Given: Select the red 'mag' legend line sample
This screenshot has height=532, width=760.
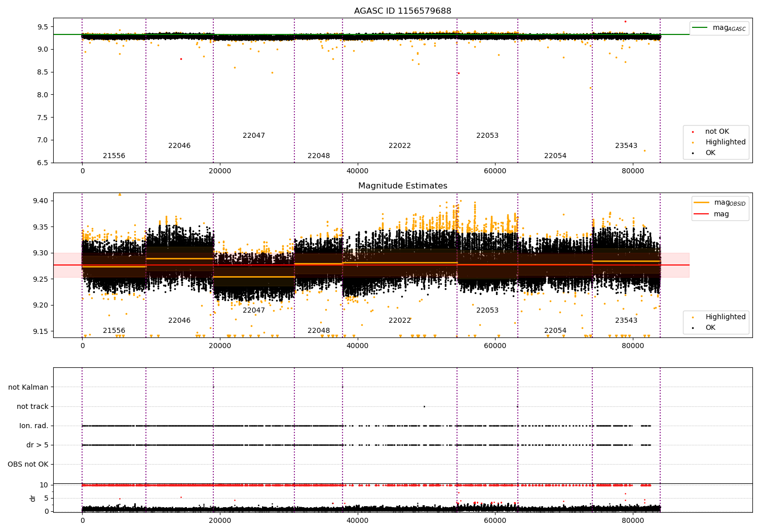Looking at the screenshot, I should [701, 214].
